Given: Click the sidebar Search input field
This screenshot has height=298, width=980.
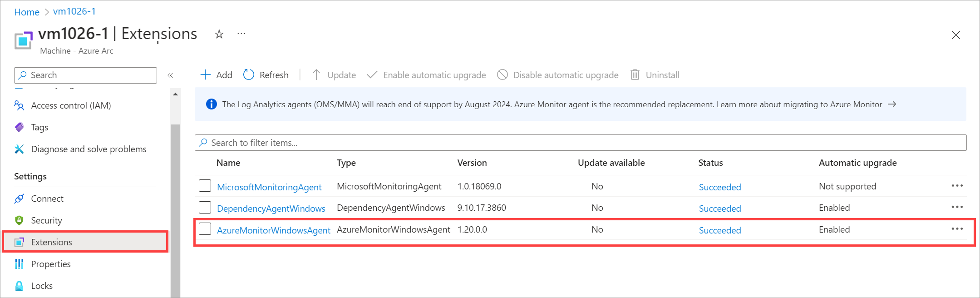Looking at the screenshot, I should [x=85, y=75].
